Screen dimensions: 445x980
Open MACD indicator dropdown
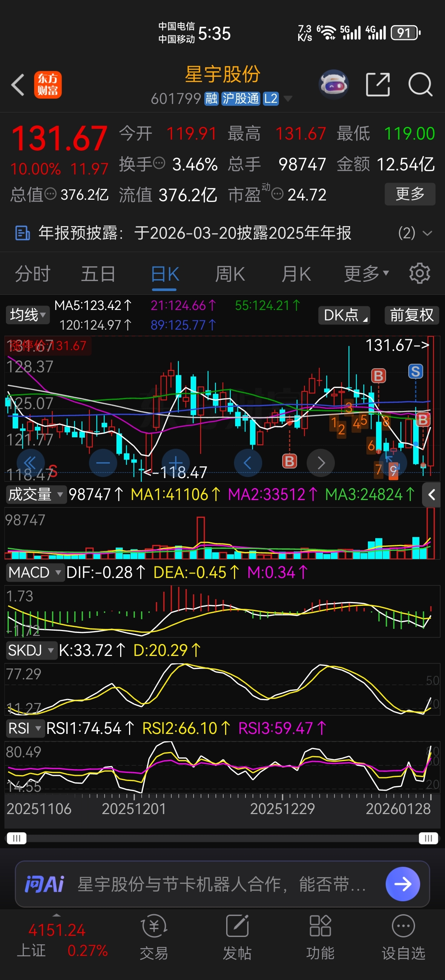pyautogui.click(x=35, y=572)
